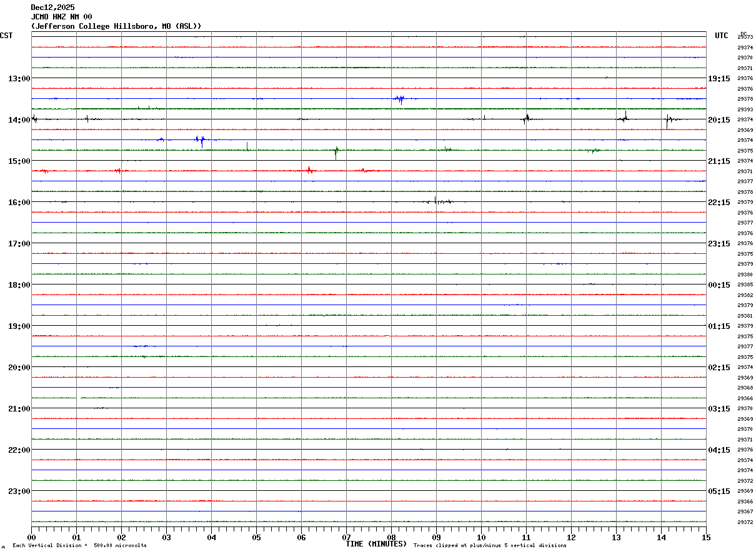This screenshot has height=554, width=756.
Task: Click the 03:15 UTC time label
Action: (x=719, y=409)
